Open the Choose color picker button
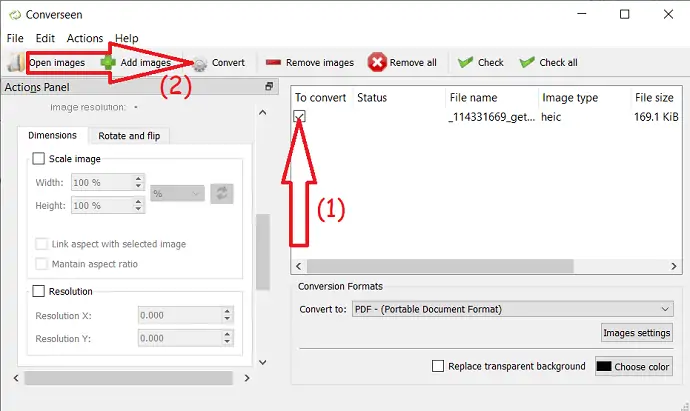The width and height of the screenshot is (690, 411). 634,367
